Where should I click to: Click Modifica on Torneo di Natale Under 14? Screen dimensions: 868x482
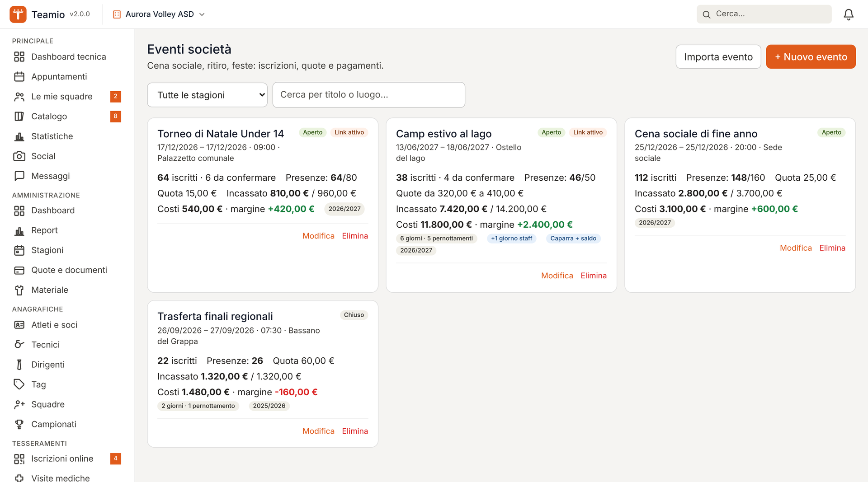pos(318,236)
